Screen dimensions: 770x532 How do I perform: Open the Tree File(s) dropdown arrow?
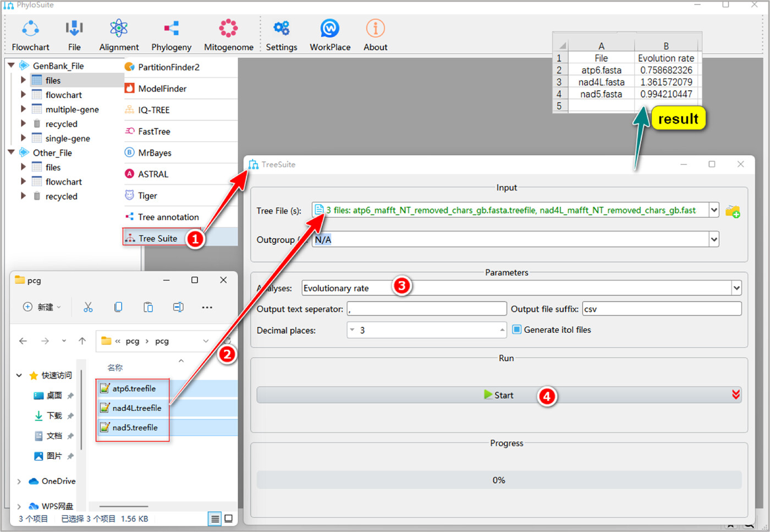714,210
